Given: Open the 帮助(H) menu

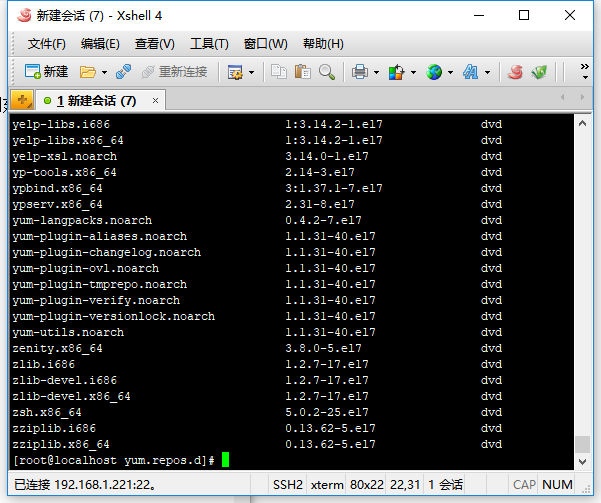Looking at the screenshot, I should (x=323, y=44).
